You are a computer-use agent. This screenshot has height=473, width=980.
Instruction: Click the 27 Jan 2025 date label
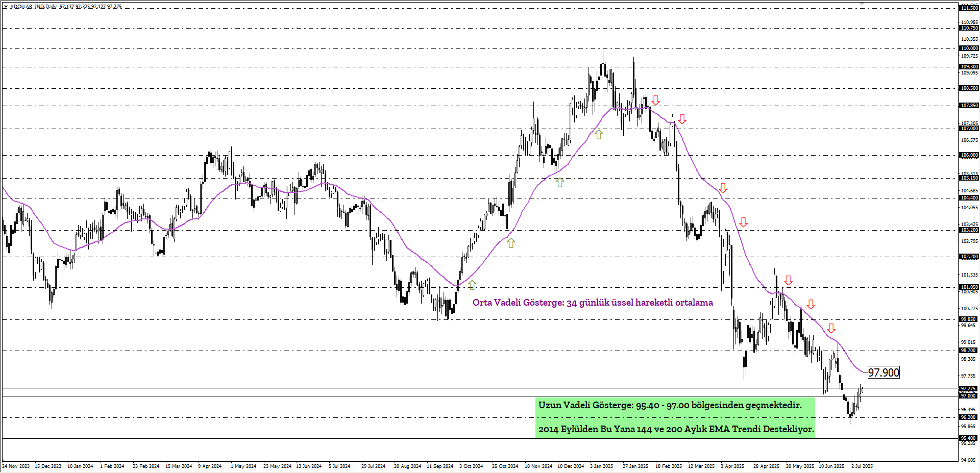pyautogui.click(x=635, y=466)
